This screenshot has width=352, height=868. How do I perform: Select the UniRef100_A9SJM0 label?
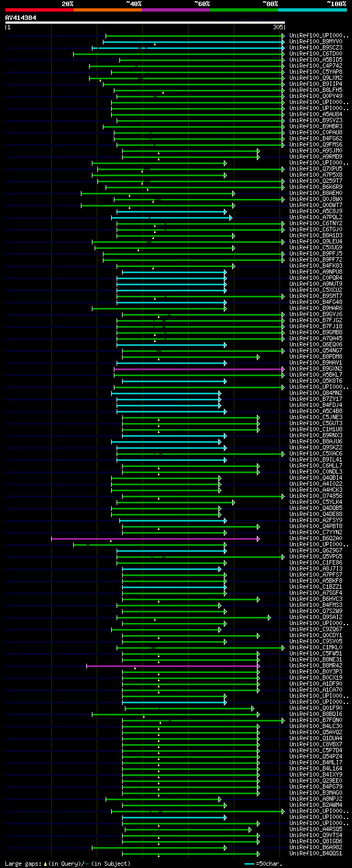point(316,150)
